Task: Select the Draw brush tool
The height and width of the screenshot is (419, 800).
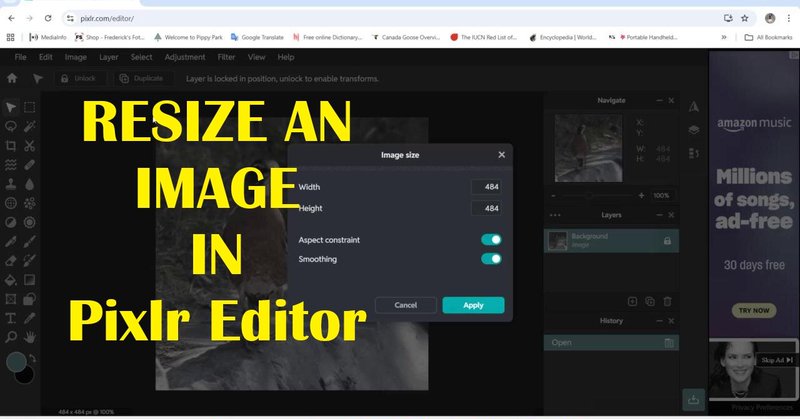Action: (x=30, y=241)
